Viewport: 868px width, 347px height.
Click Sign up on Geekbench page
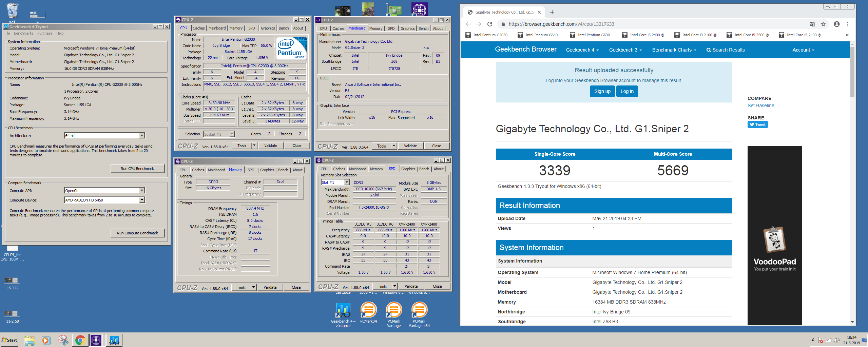tap(602, 91)
